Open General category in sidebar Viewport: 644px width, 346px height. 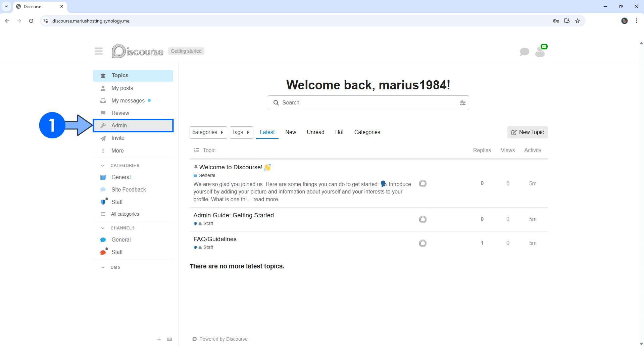133,177
